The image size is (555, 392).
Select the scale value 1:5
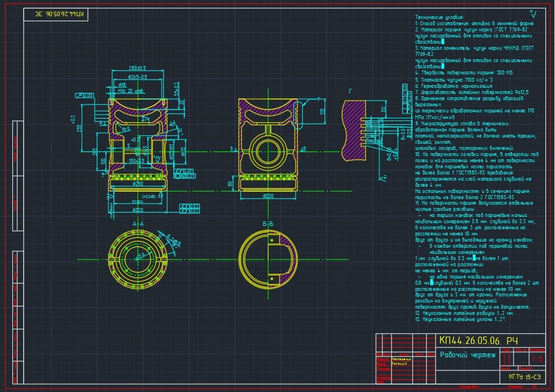[x=537, y=358]
